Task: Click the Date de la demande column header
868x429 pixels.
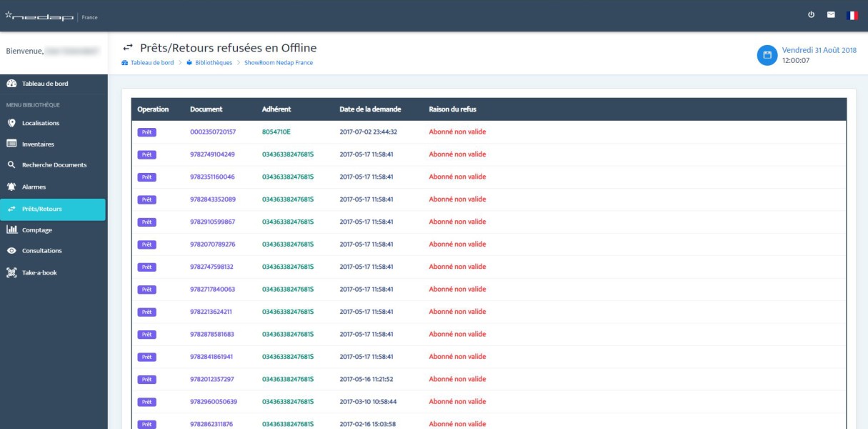Action: 370,109
